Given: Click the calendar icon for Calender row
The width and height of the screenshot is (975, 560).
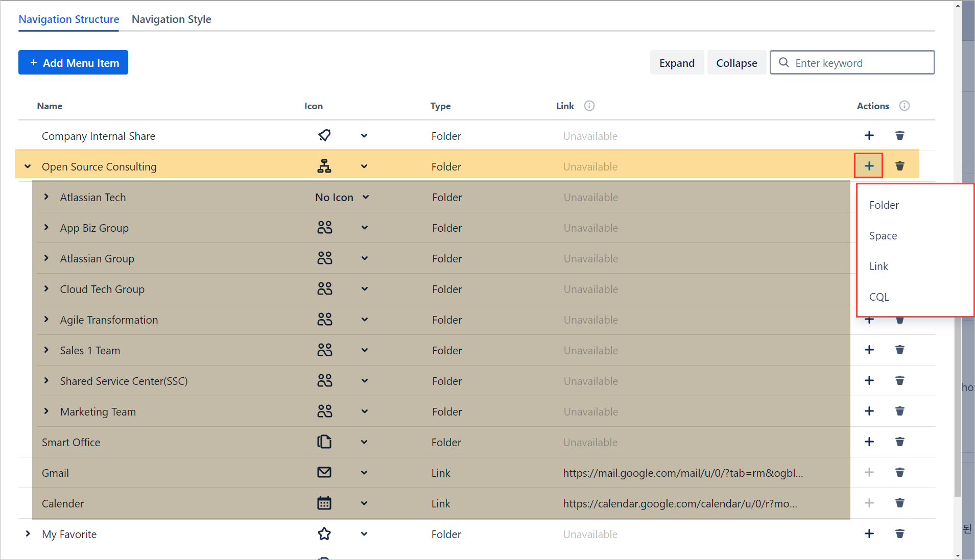Looking at the screenshot, I should (x=324, y=503).
